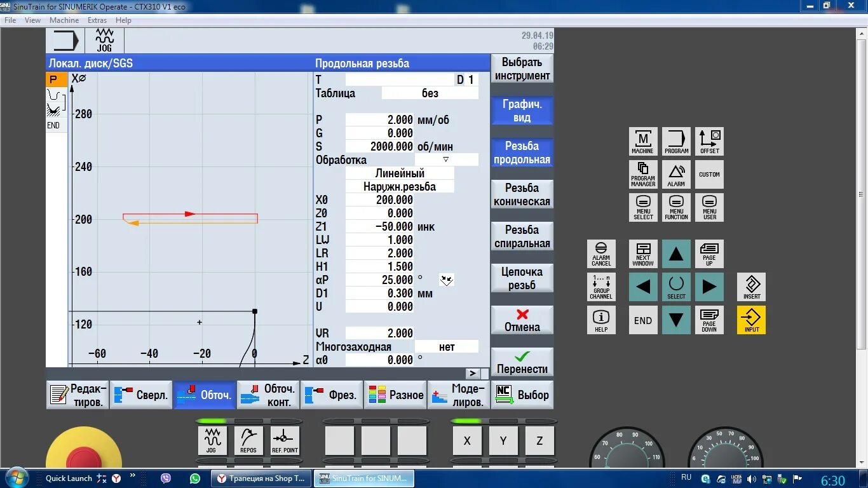Change the Таблица selection field 'без'

(430, 93)
